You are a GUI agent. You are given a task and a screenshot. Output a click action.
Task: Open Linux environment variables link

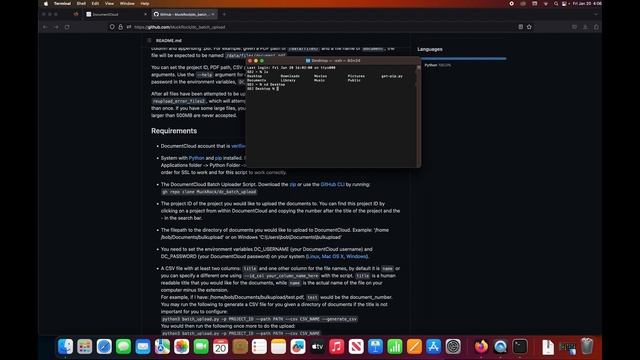[x=313, y=256]
